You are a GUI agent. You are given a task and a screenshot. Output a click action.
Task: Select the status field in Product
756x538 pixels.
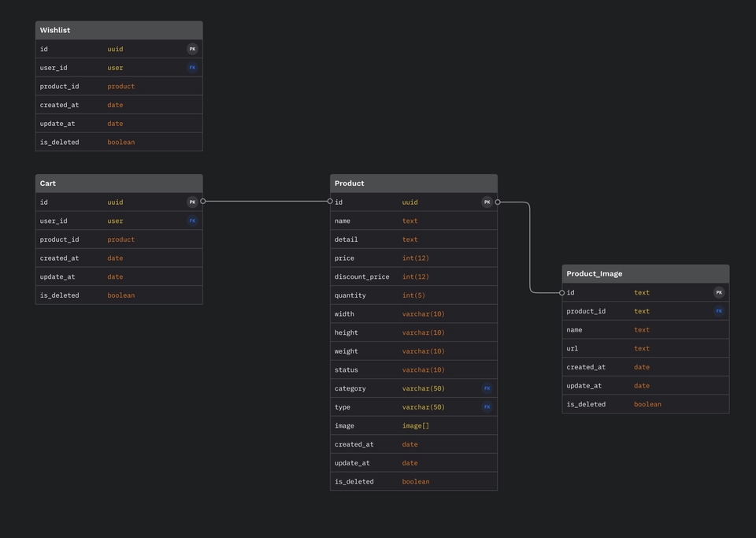click(x=413, y=369)
